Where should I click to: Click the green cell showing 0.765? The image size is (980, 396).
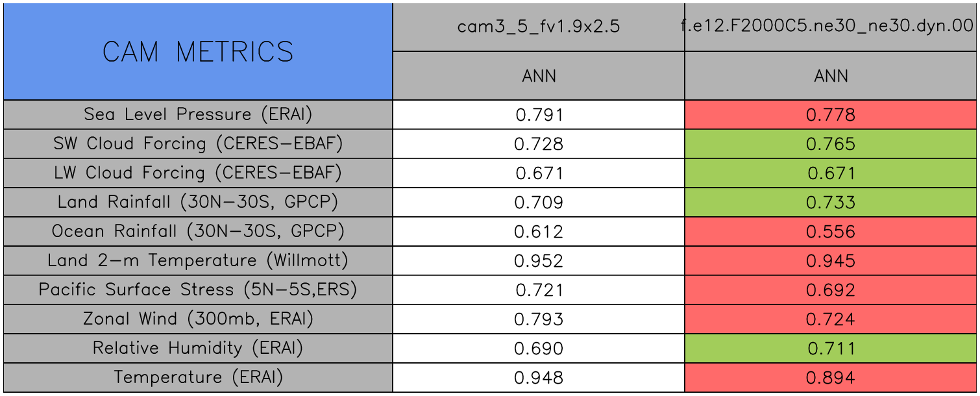point(831,144)
